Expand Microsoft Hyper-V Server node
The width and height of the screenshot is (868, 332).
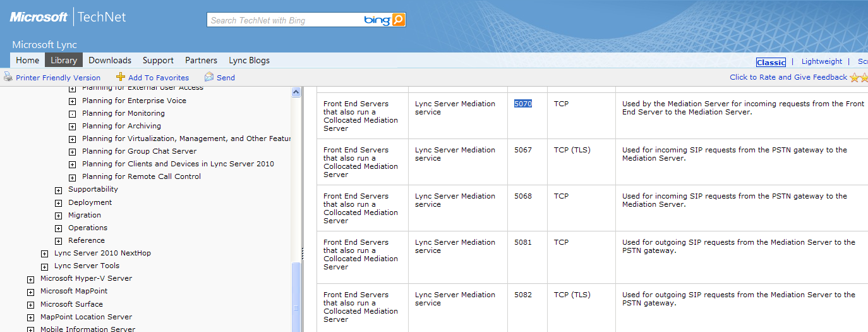click(30, 279)
